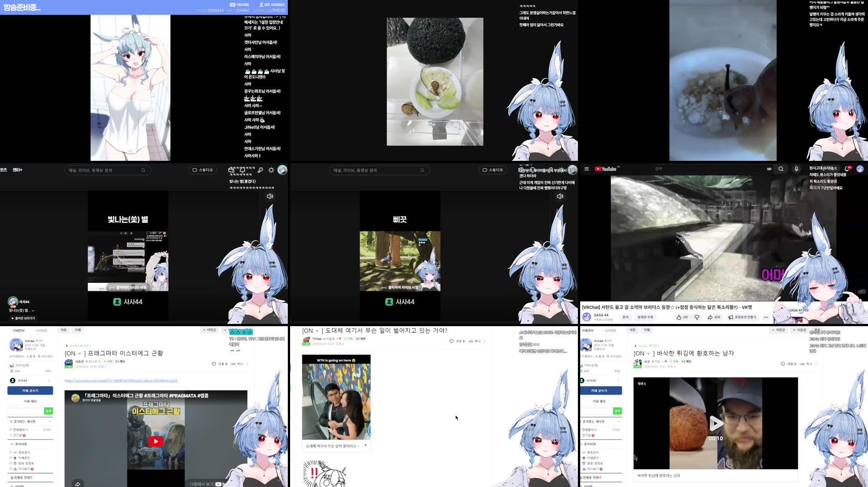Open YouTube account avatar menu

[x=860, y=169]
